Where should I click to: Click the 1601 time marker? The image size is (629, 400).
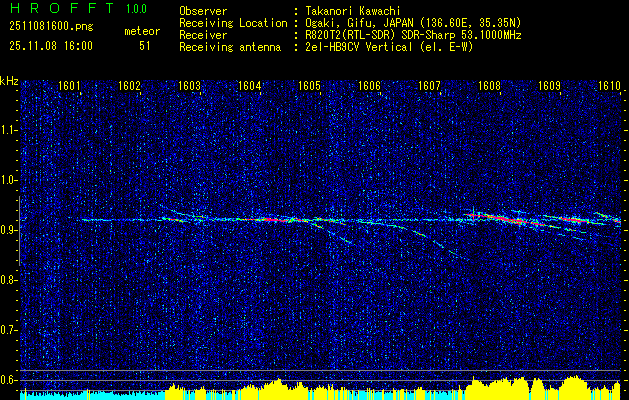tap(69, 86)
